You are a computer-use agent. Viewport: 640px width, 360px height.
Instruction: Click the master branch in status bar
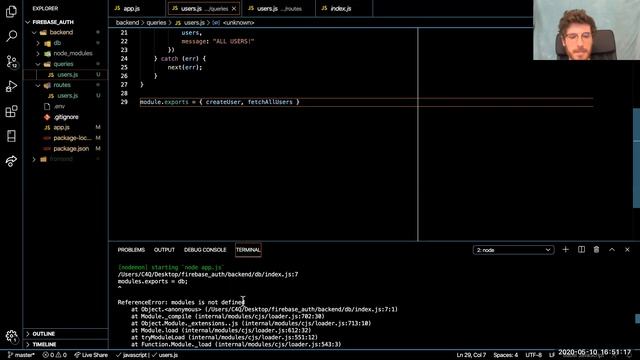click(x=22, y=355)
